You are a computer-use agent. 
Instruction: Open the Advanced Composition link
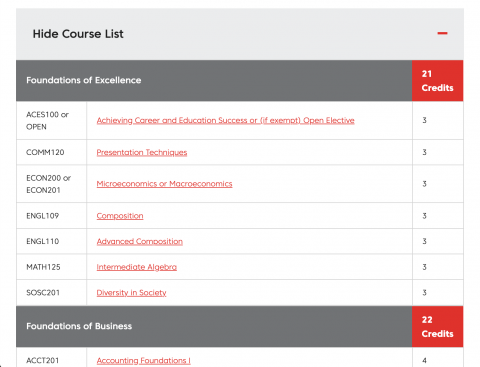click(140, 241)
